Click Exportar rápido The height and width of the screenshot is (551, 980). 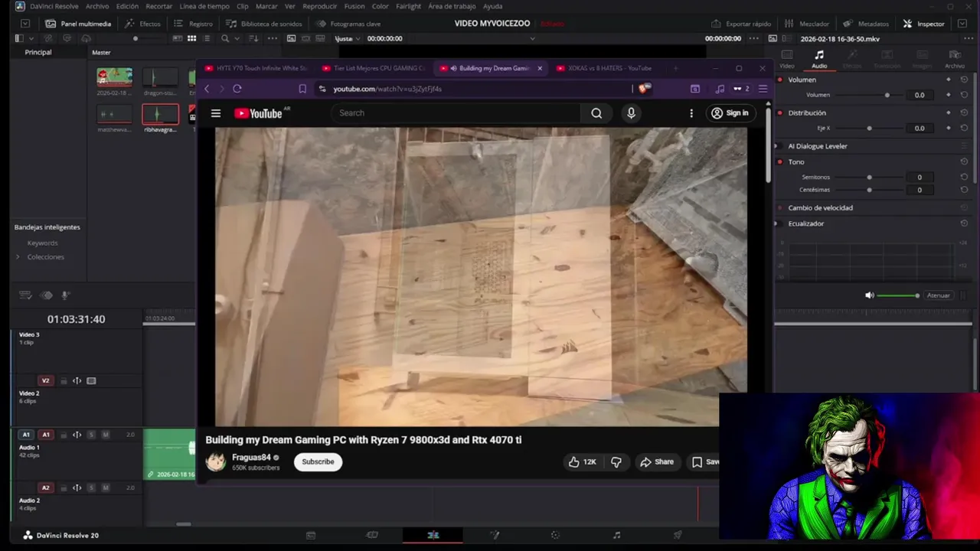[741, 24]
